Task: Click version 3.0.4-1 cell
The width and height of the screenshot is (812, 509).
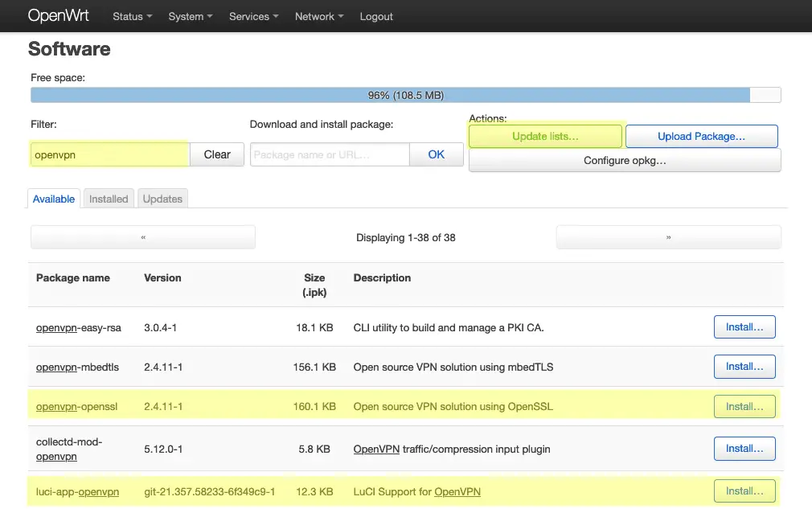Action: (161, 328)
